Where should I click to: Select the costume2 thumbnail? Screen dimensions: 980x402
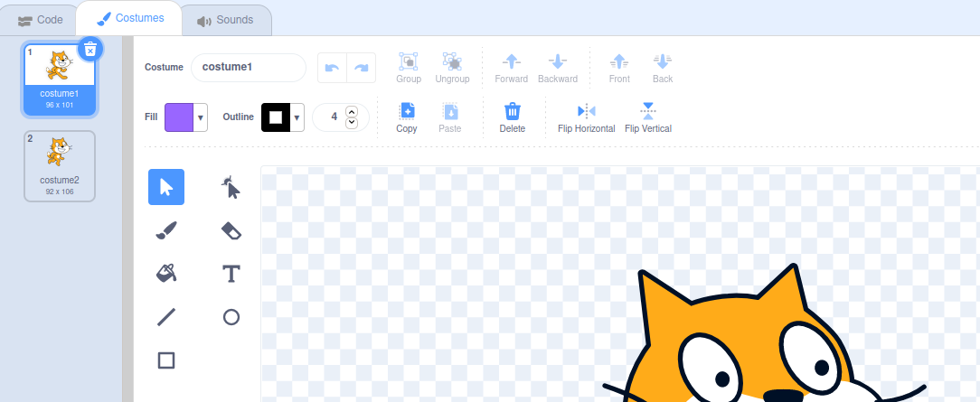[60, 166]
